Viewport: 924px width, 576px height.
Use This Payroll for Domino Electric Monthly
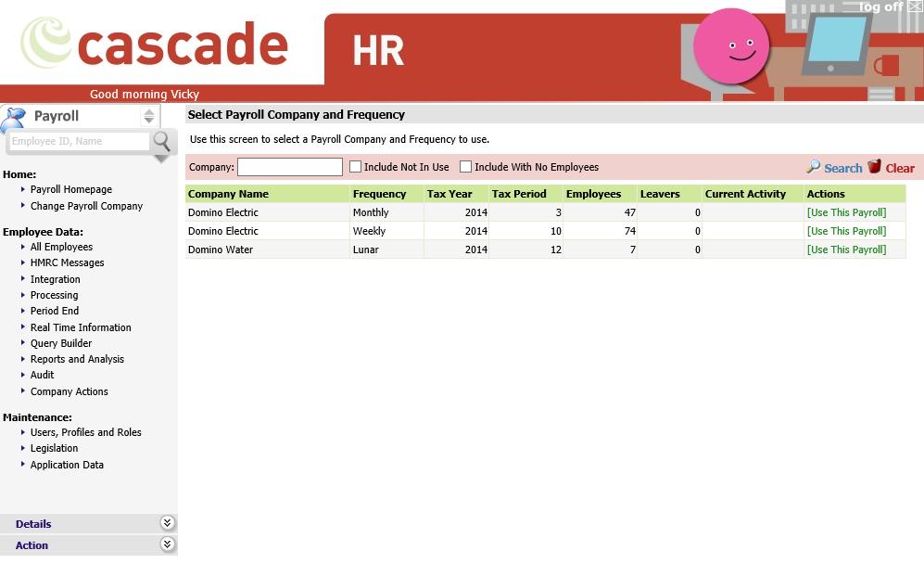[x=846, y=212]
